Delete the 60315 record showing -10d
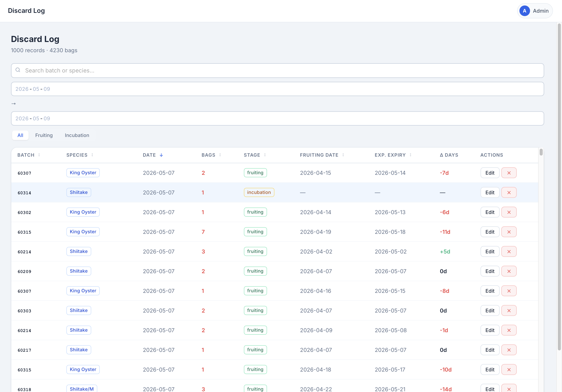 click(x=509, y=369)
